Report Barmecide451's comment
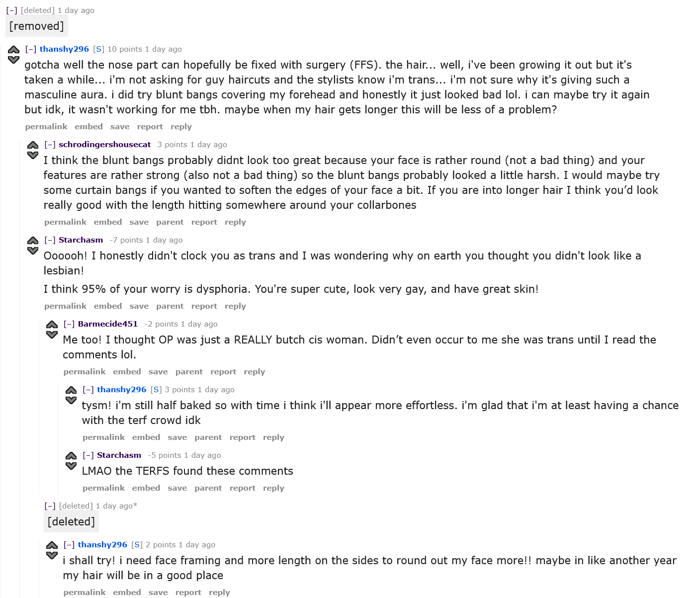This screenshot has height=598, width=700. pyautogui.click(x=223, y=372)
